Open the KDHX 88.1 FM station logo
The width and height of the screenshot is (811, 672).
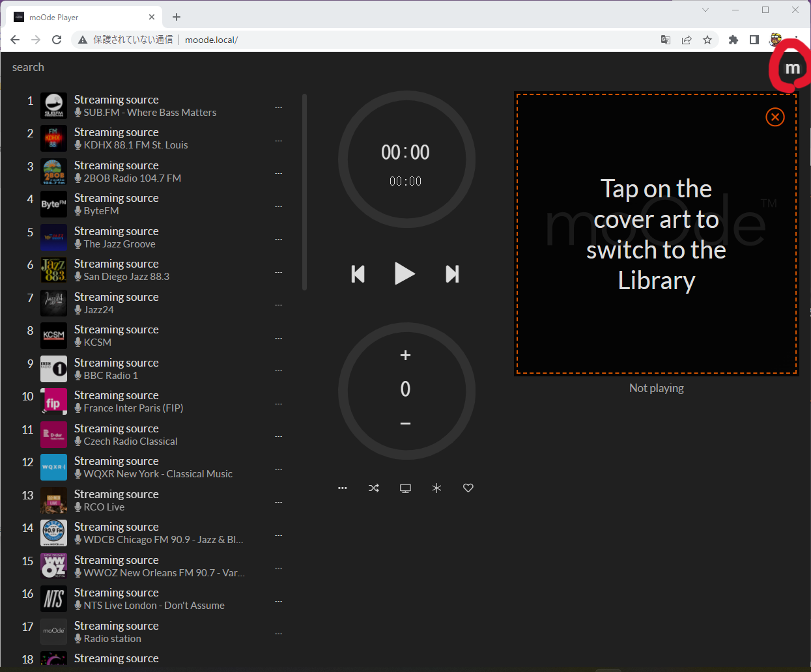[53, 139]
